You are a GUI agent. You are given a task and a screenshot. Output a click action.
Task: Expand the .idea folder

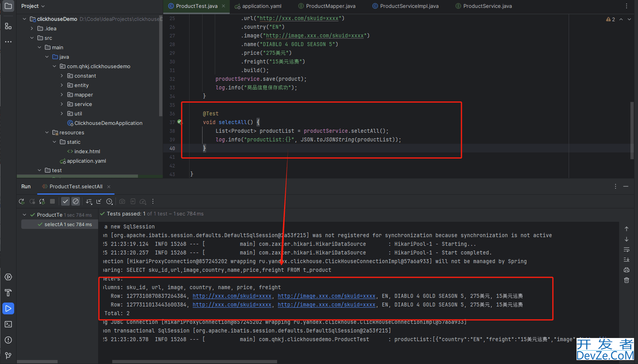pyautogui.click(x=32, y=28)
